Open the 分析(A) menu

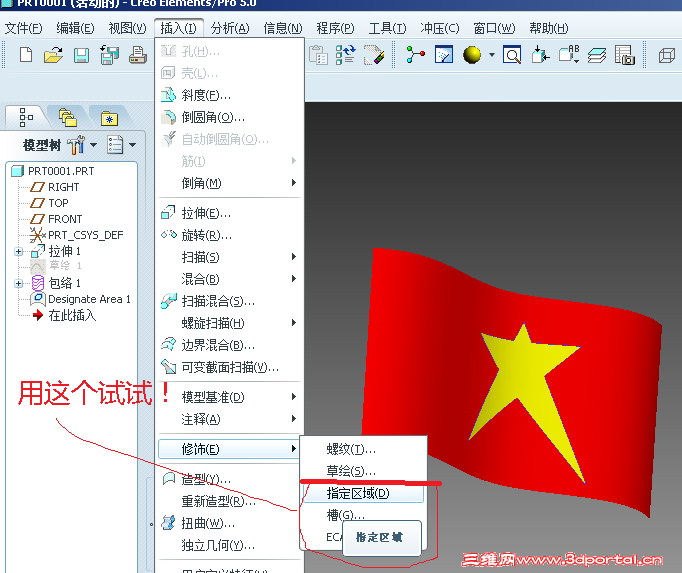pos(230,28)
